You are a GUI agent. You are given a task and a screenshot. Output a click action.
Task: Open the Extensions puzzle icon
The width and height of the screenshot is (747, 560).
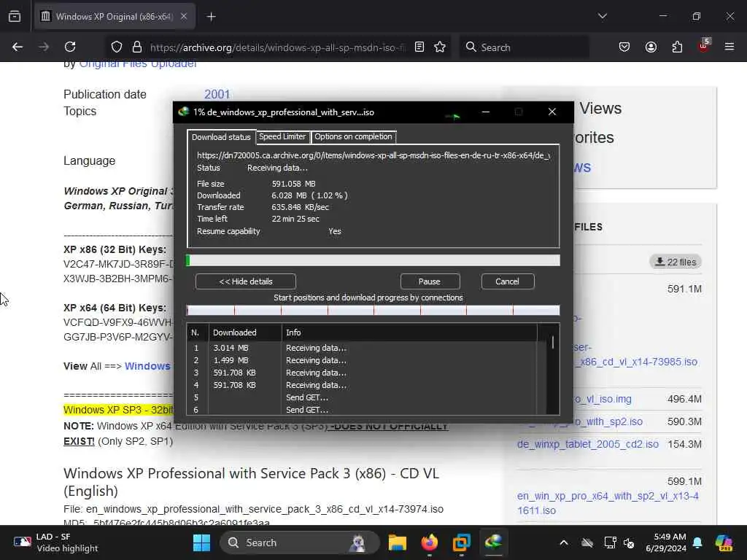(x=677, y=47)
